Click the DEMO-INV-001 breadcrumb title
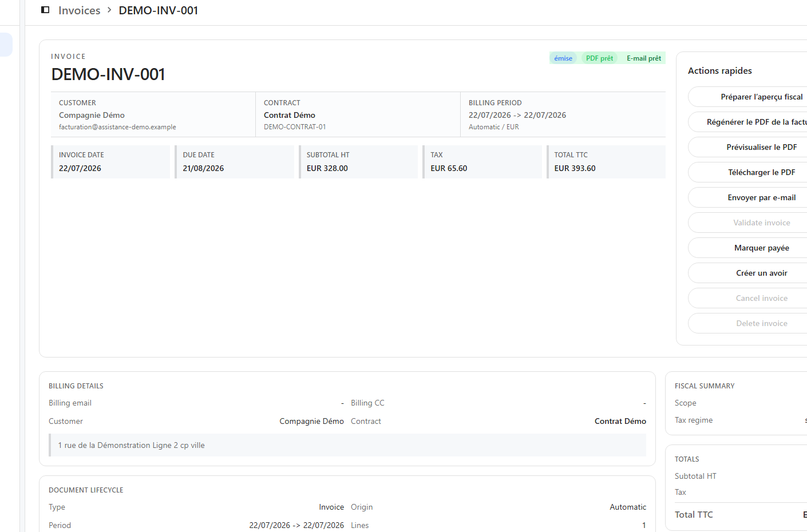The width and height of the screenshot is (807, 532). (x=159, y=10)
